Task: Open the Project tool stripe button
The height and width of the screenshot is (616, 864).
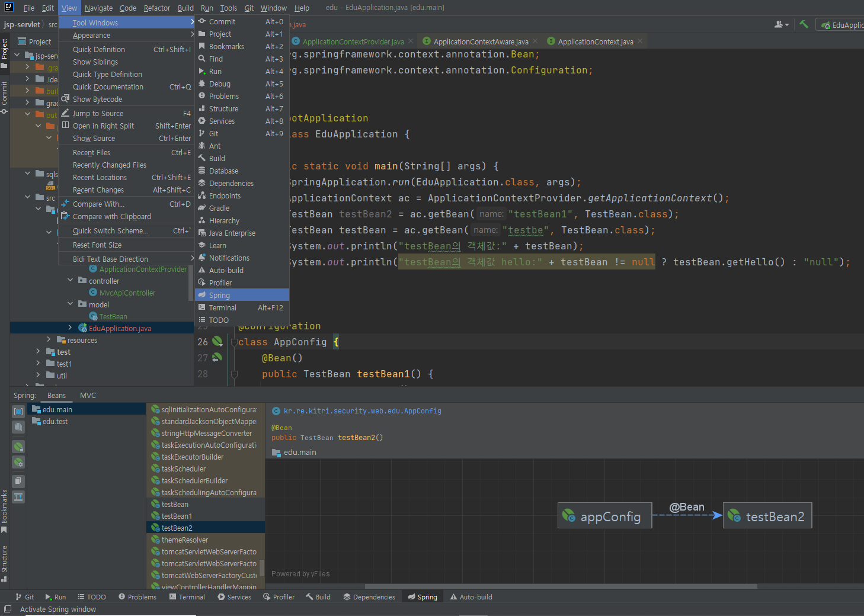Action: click(x=4, y=53)
